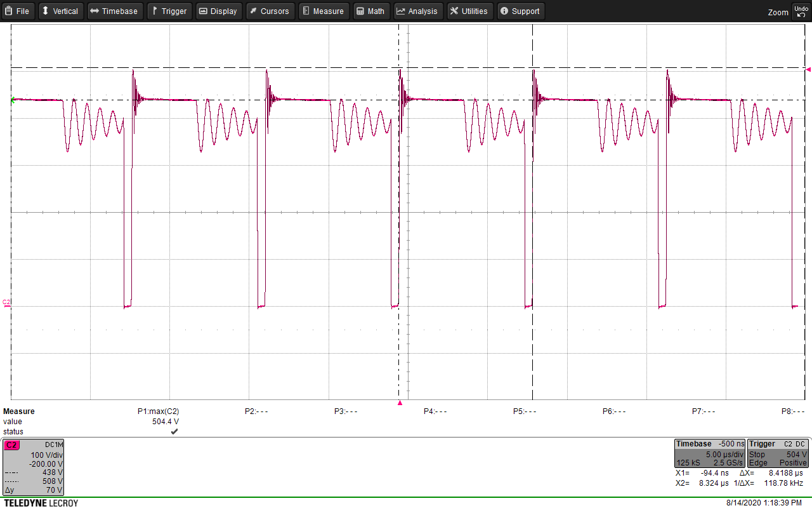Click the ΔX 8.4188 µs readout
Image resolution: width=812 pixels, height=508 pixels.
click(772, 474)
